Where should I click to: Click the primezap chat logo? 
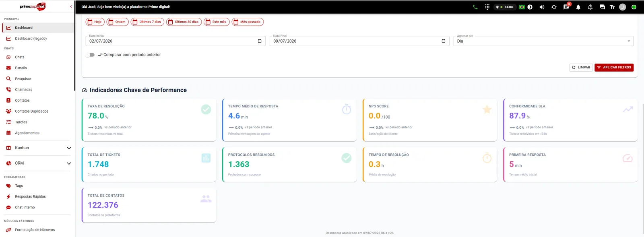(x=33, y=6)
